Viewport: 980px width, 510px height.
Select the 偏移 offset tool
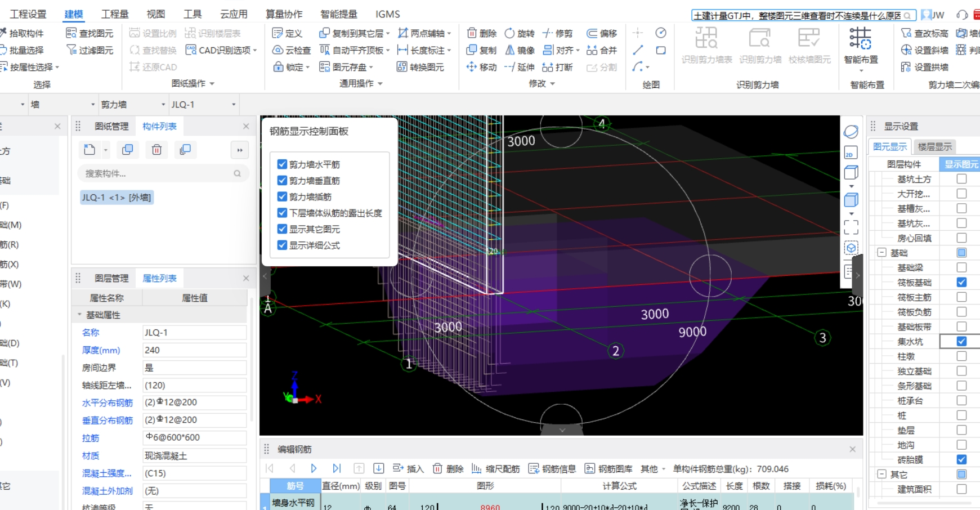602,33
